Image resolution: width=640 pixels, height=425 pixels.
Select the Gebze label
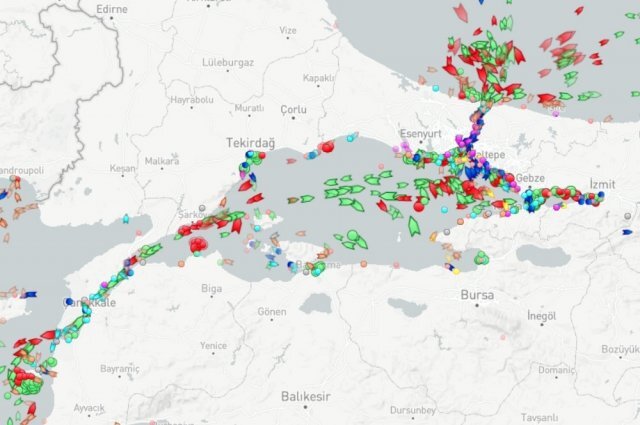coord(530,178)
